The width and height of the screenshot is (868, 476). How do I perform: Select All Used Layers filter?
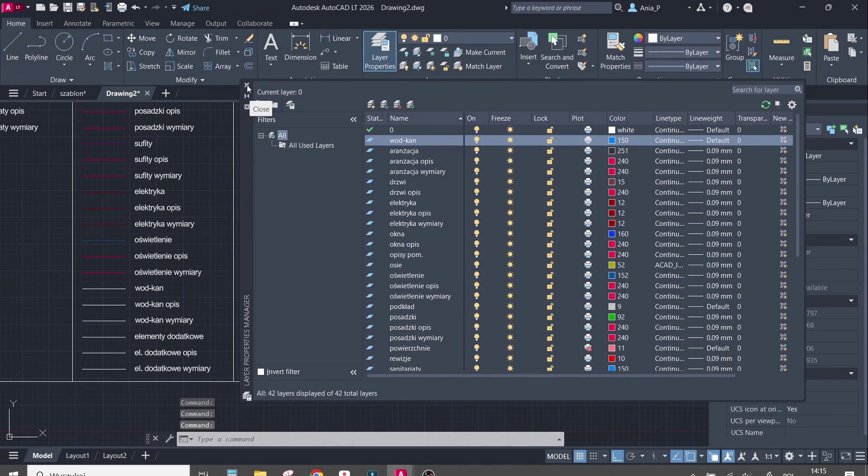click(x=311, y=145)
